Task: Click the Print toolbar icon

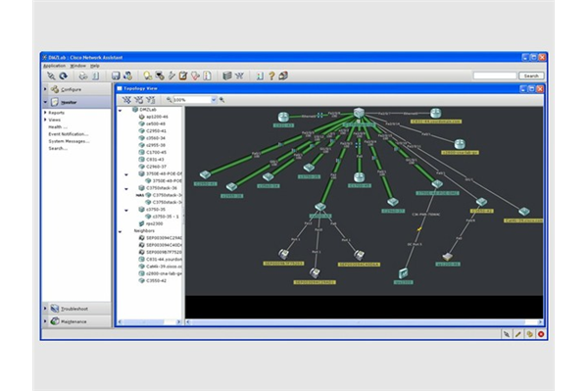Action: [83, 76]
